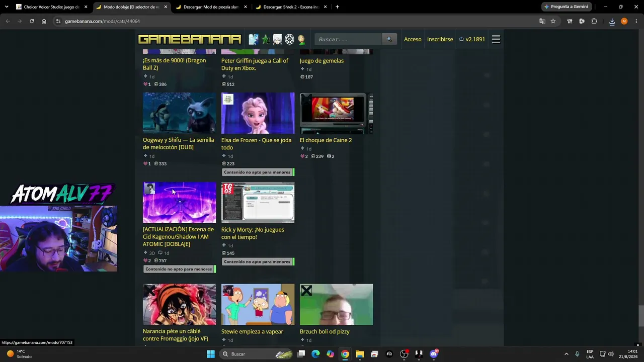This screenshot has width=644, height=362.
Task: Click the 'Oogway y Shifu — La semilla de melocotón' title
Action: (x=178, y=144)
